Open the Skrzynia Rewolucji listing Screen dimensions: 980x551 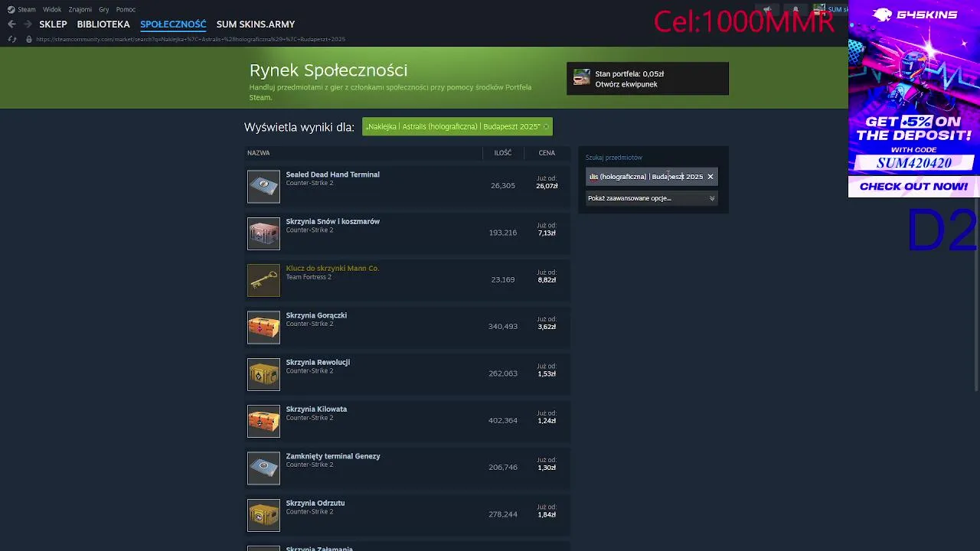407,374
